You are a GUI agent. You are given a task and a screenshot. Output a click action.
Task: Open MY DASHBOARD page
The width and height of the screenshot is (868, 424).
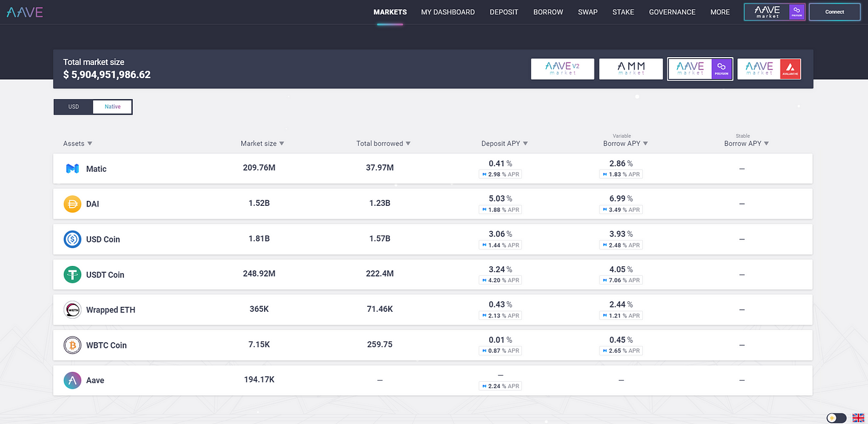pos(448,12)
